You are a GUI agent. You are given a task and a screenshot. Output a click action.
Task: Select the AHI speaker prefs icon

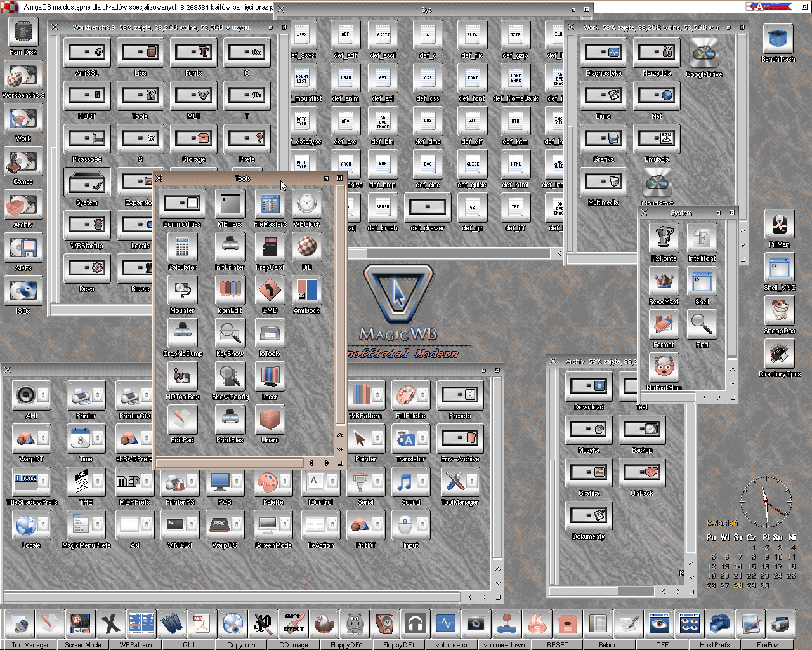(32, 395)
